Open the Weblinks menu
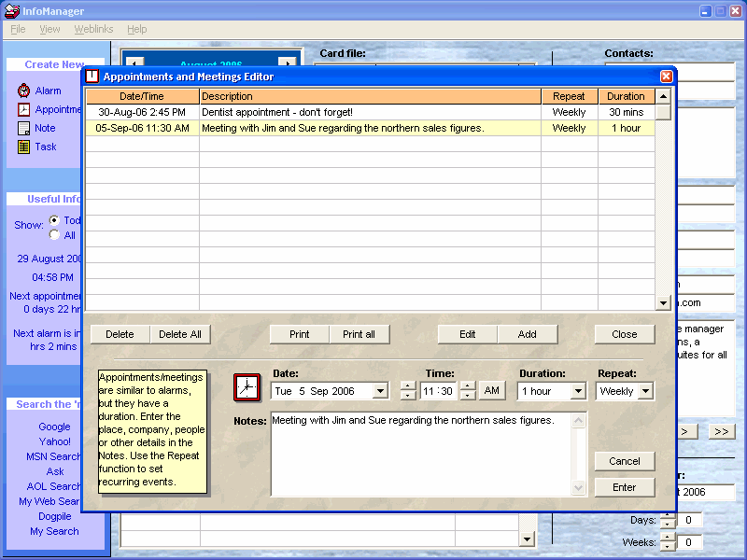Image resolution: width=747 pixels, height=560 pixels. 93,30
